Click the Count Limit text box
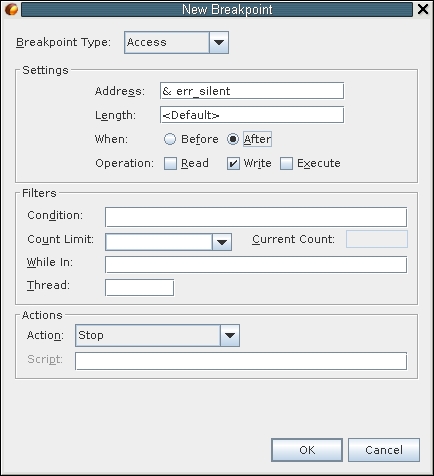Viewport: 434px width, 476px height. 159,242
